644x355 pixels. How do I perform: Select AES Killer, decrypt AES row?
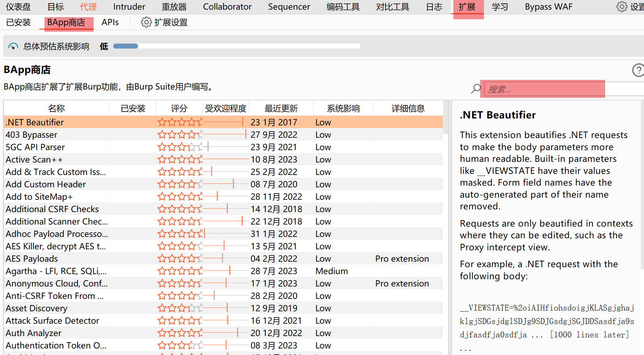[x=223, y=246]
